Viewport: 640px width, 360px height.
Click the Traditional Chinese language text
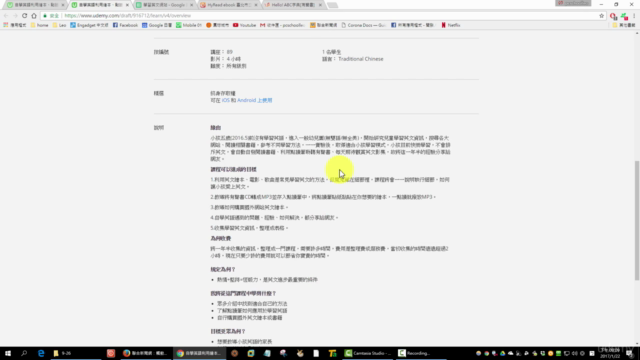360,59
